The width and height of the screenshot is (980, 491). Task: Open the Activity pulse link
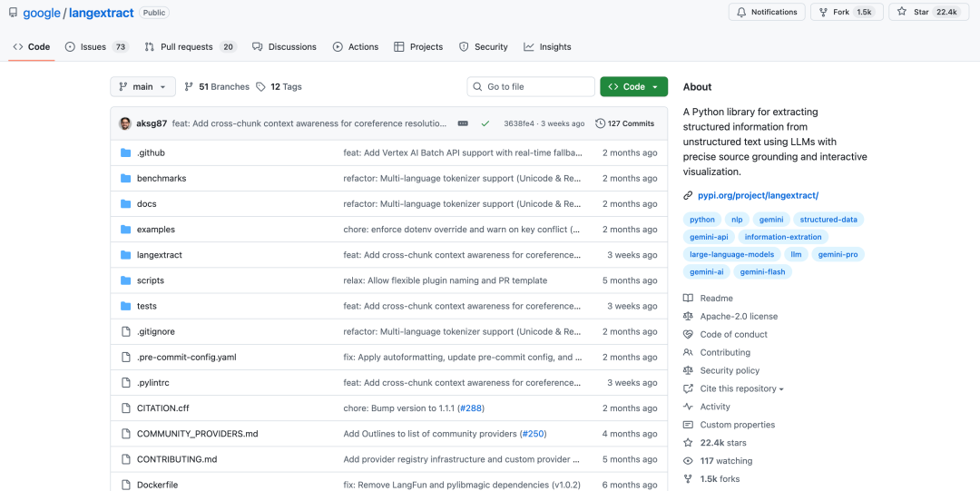click(x=715, y=407)
